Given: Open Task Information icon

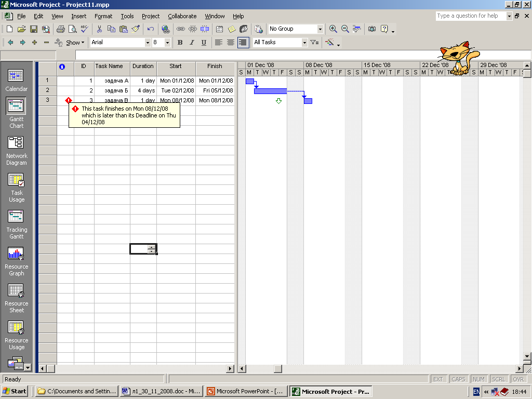Looking at the screenshot, I should (x=220, y=29).
